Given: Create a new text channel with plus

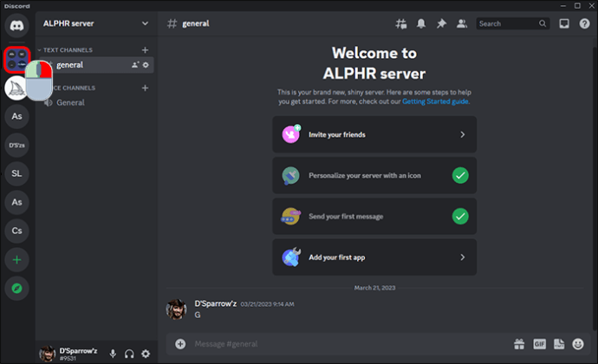Looking at the screenshot, I should tap(145, 50).
